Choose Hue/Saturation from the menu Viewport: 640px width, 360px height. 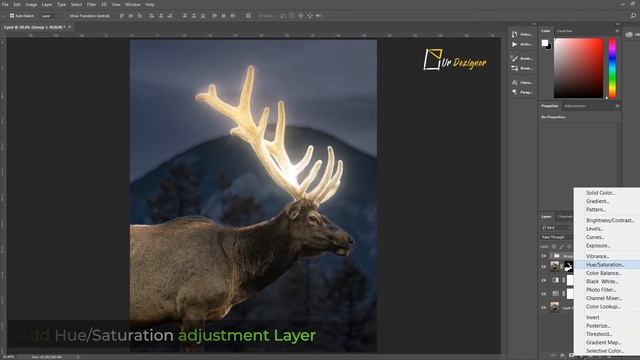[607, 264]
